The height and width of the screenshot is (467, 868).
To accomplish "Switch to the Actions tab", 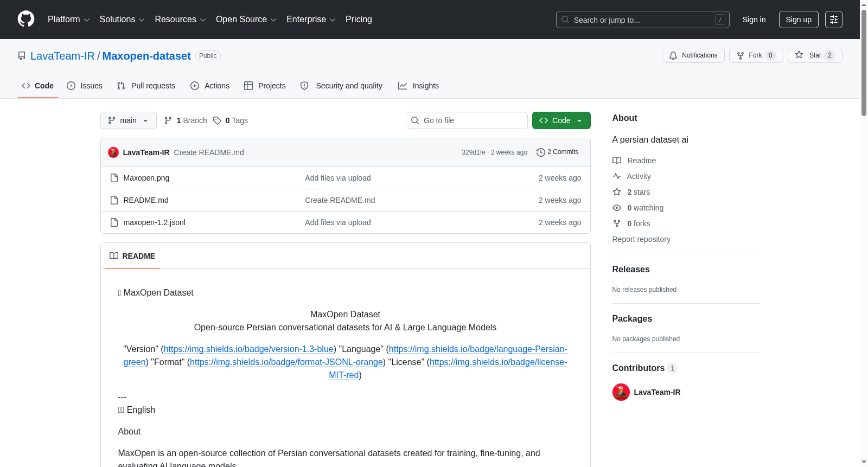I will pyautogui.click(x=210, y=86).
